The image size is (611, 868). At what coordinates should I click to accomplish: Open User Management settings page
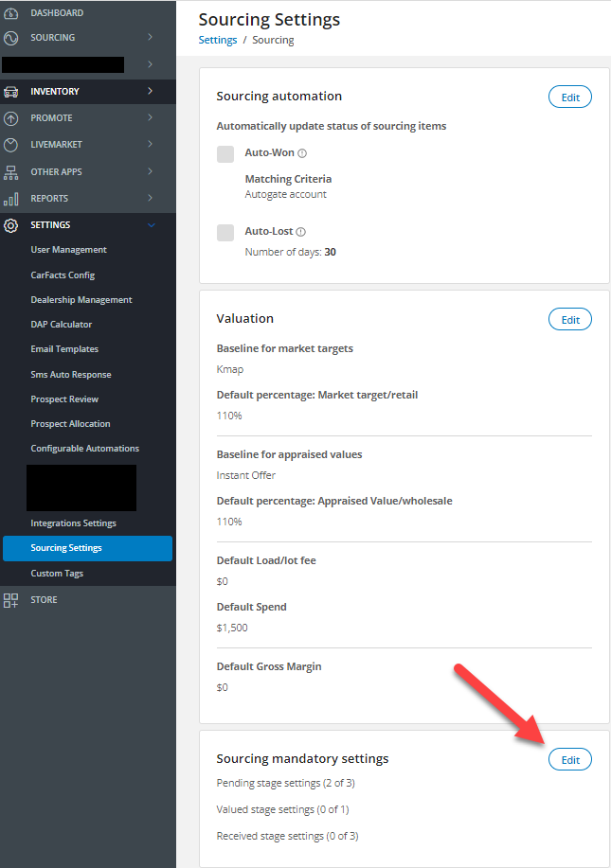click(68, 250)
